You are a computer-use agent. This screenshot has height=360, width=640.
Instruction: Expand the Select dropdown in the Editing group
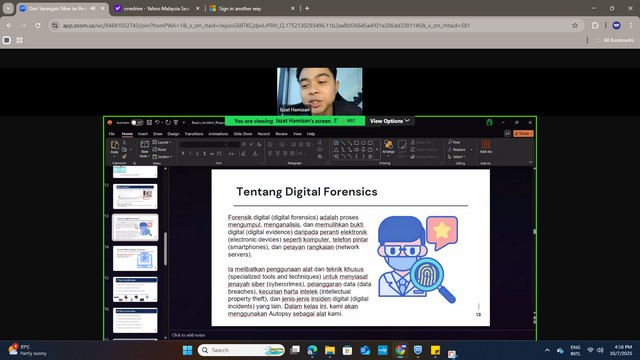pyautogui.click(x=456, y=157)
